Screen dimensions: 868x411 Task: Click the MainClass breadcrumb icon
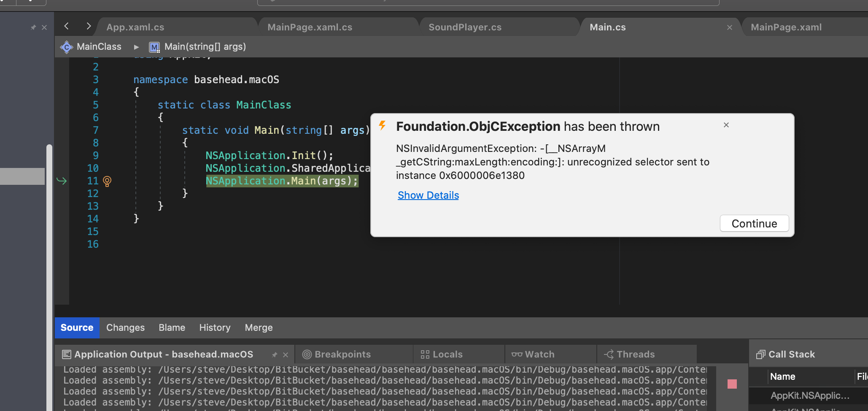coord(67,47)
